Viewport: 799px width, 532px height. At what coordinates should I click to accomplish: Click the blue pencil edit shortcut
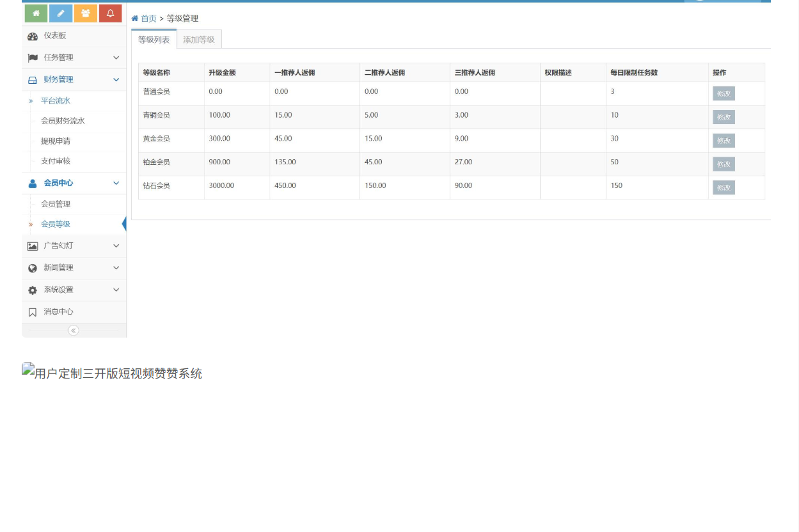tap(61, 13)
